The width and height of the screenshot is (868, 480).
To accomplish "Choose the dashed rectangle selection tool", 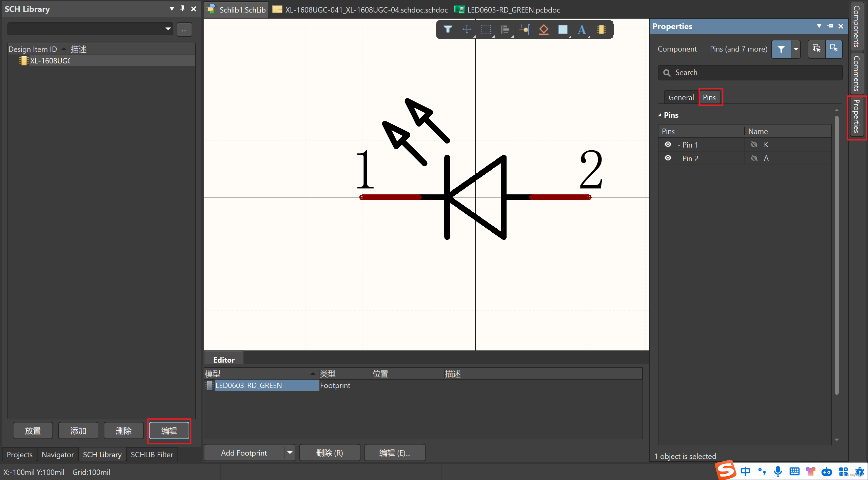I will click(x=486, y=30).
